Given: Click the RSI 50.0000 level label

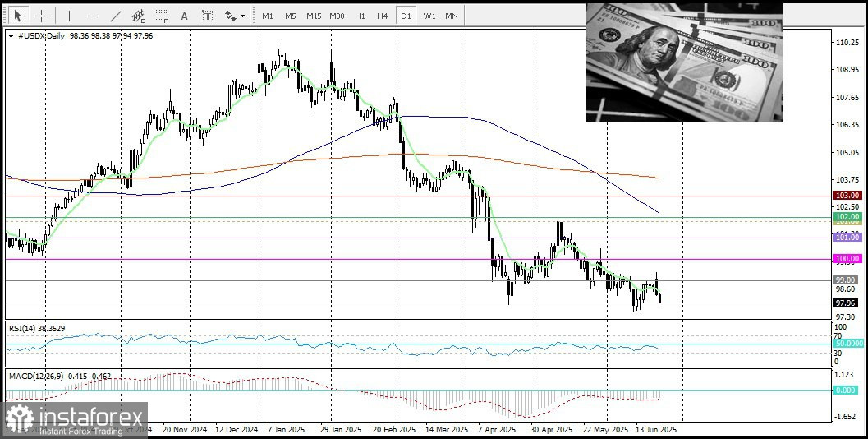Looking at the screenshot, I should tap(848, 344).
